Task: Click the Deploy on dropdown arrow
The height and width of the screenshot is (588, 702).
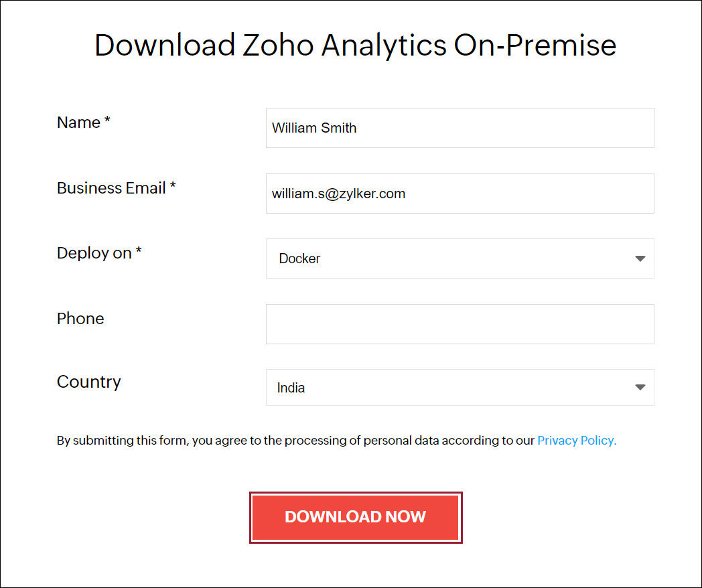Action: coord(640,259)
